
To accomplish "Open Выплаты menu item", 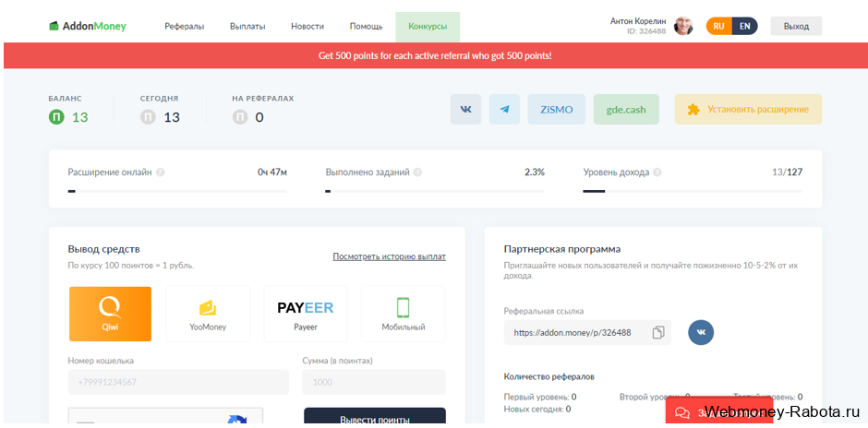I will (247, 26).
